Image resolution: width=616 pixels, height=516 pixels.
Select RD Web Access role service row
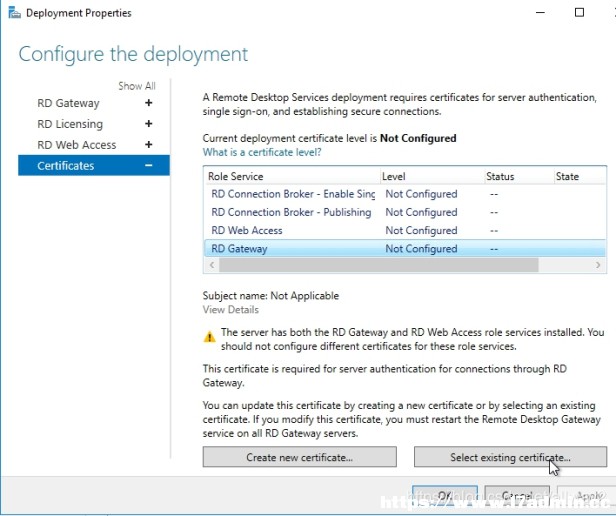click(x=405, y=230)
